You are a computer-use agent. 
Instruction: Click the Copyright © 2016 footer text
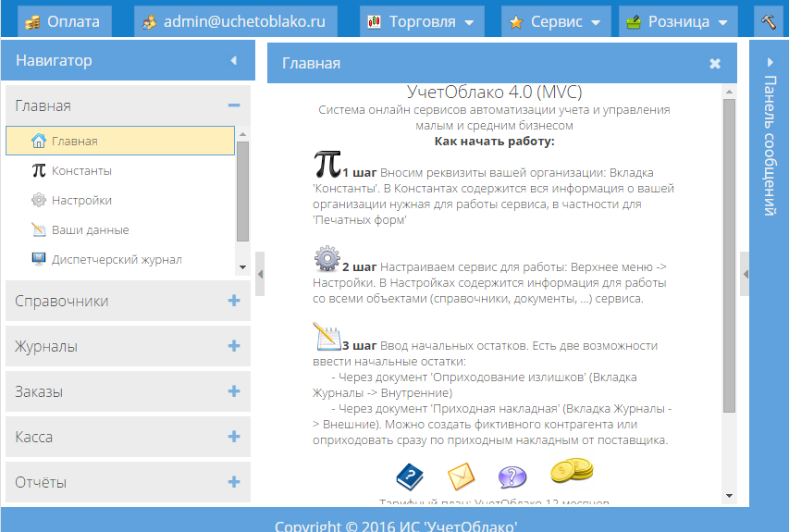[x=396, y=526]
